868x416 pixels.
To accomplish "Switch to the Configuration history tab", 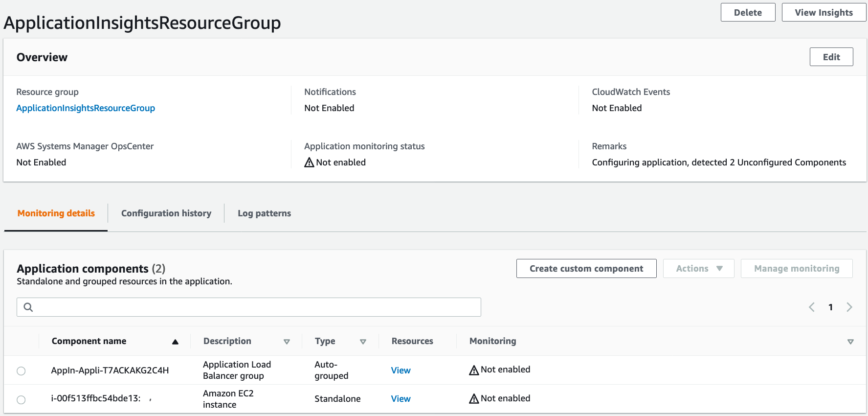I will click(x=166, y=213).
